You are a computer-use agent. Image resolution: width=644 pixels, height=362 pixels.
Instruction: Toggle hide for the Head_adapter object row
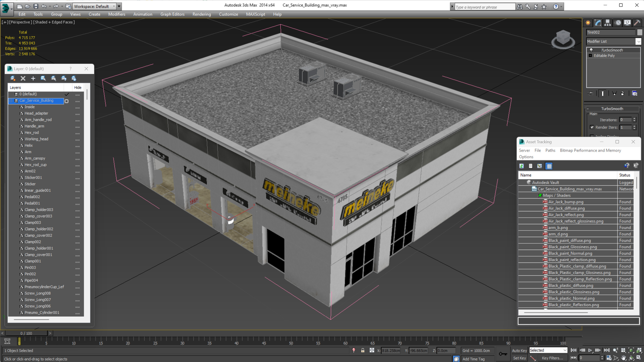point(77,114)
